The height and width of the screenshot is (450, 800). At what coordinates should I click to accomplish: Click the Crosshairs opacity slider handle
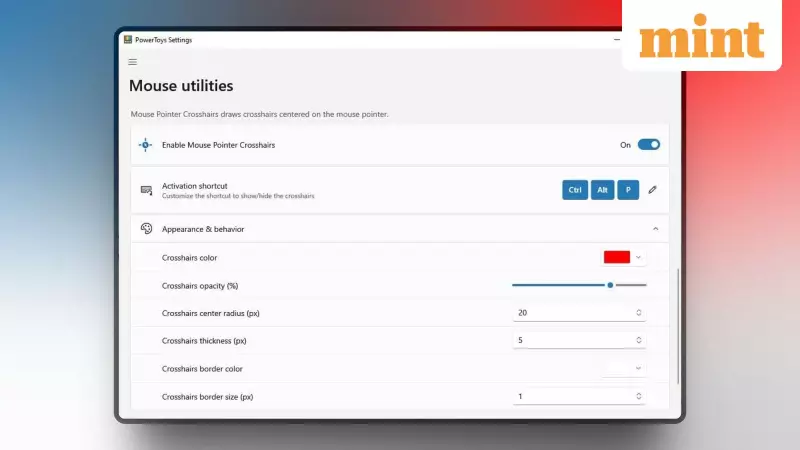point(610,285)
